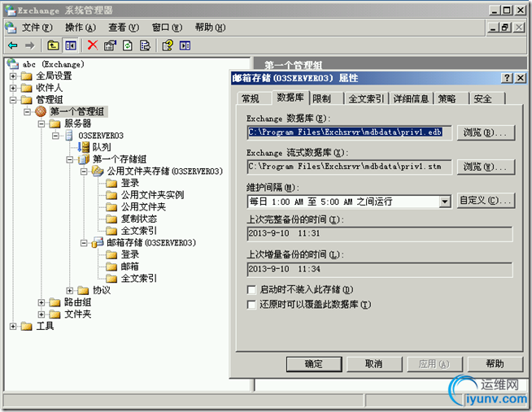Click the Exchange 数据库 path field

point(350,132)
